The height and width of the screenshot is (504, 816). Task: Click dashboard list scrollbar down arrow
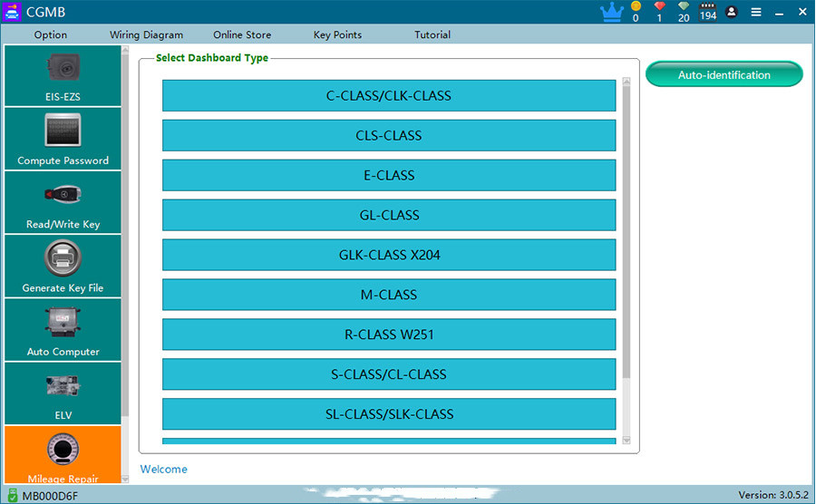(x=627, y=440)
